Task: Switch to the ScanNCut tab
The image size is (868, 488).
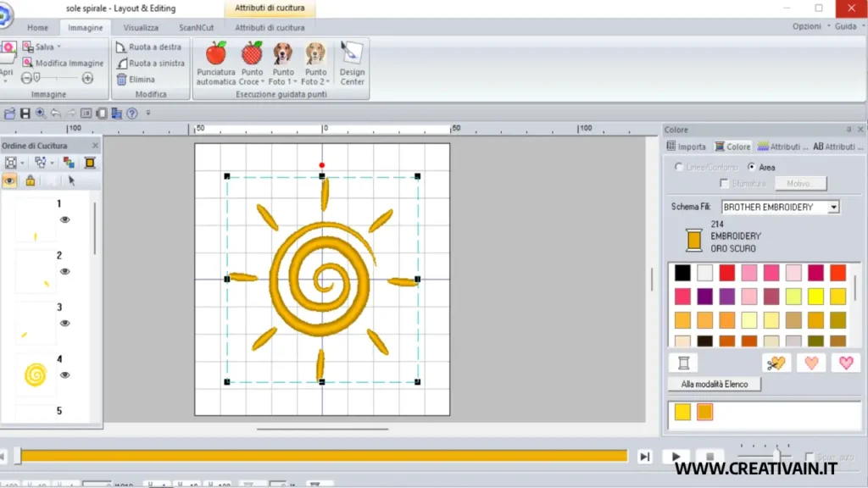Action: (196, 27)
